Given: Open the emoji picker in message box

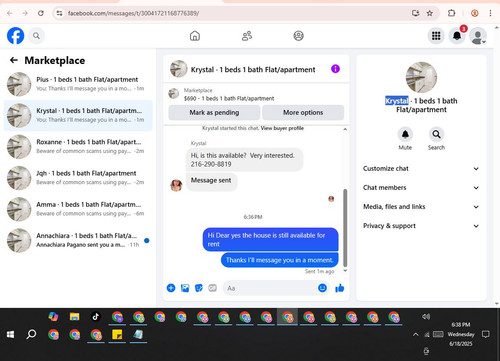Looking at the screenshot, I should [x=322, y=288].
